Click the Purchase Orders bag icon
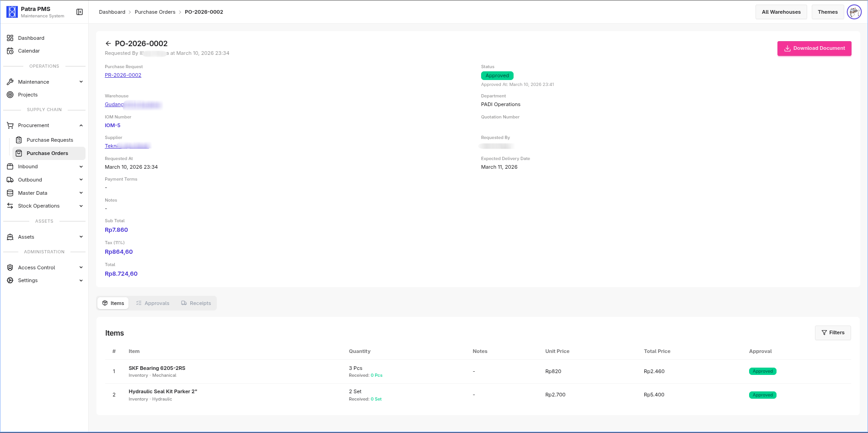868x433 pixels. pos(19,153)
